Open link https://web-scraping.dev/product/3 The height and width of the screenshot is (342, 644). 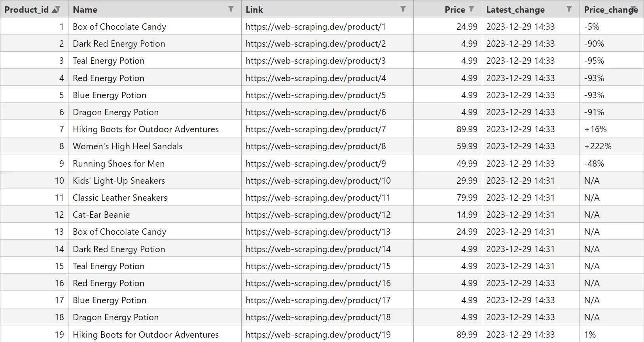tap(316, 61)
